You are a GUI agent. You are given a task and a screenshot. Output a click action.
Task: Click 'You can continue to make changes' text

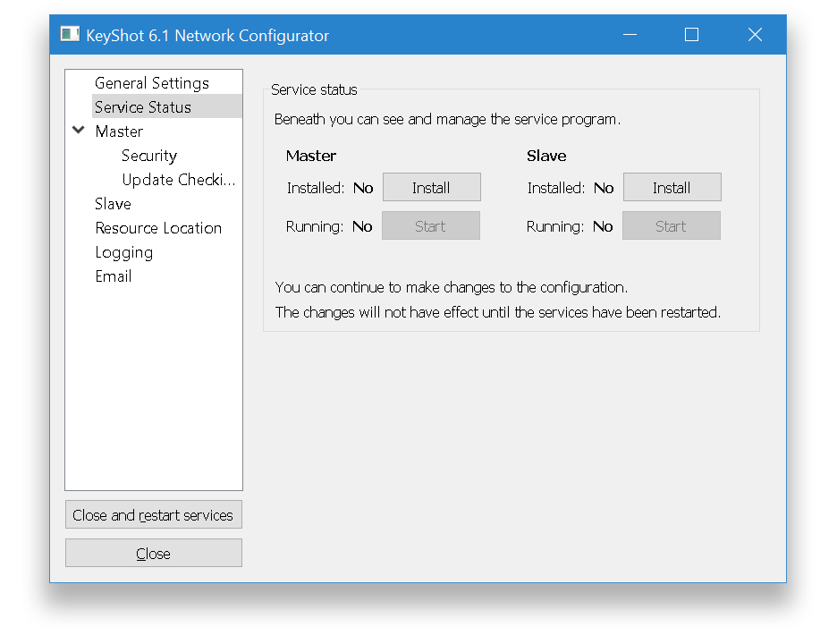click(x=451, y=287)
